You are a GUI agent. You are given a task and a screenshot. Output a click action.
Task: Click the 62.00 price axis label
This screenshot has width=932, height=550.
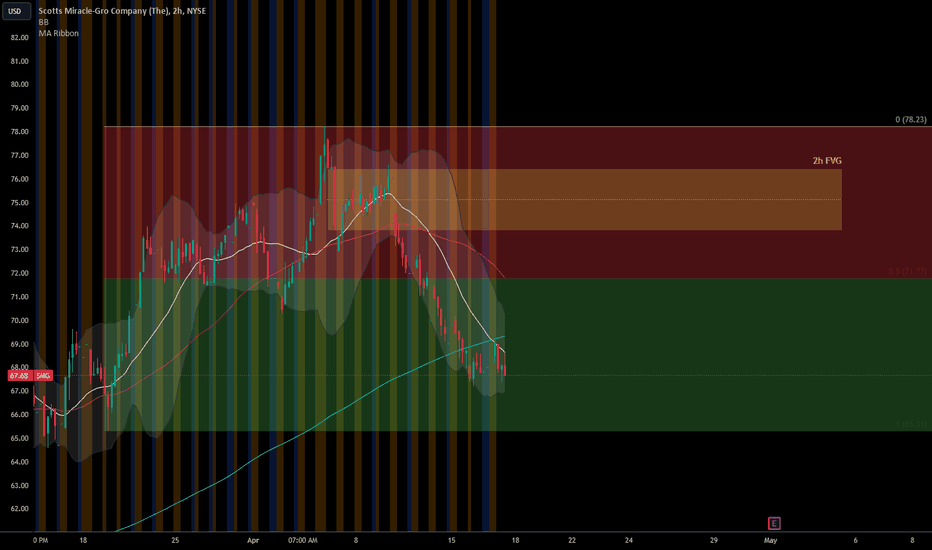click(20, 509)
